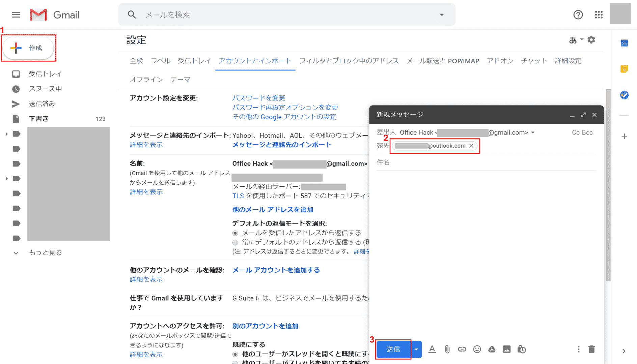Viewport: 637px width, 364px height.
Task: Click メール アカウントを追加する link
Action: (276, 270)
